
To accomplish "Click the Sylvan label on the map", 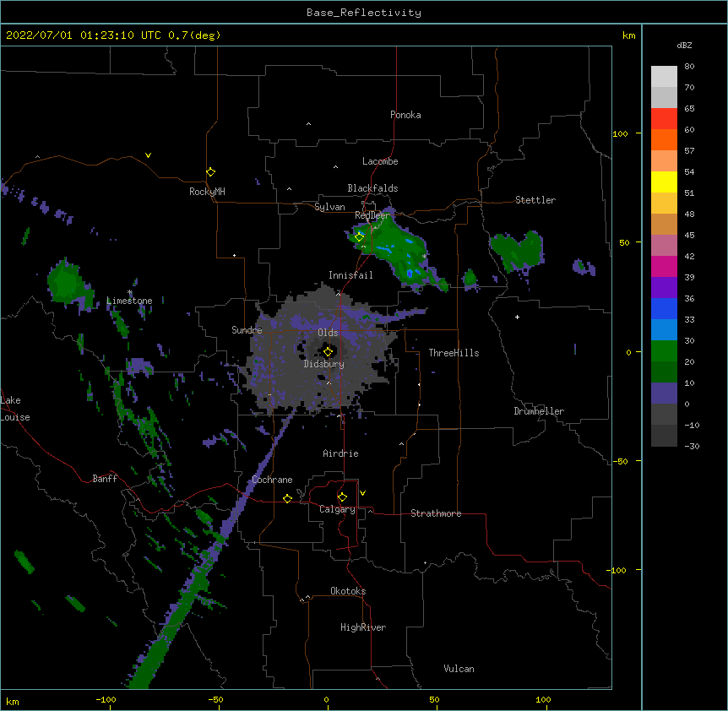I will 329,207.
